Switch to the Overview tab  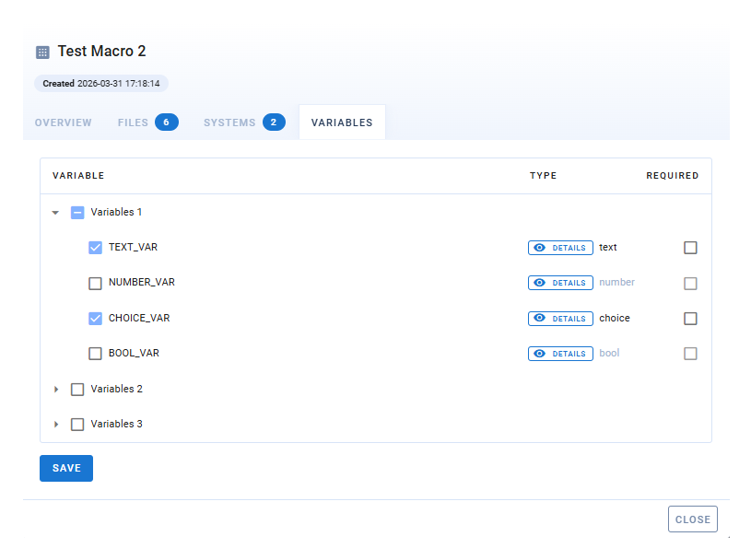(x=63, y=122)
